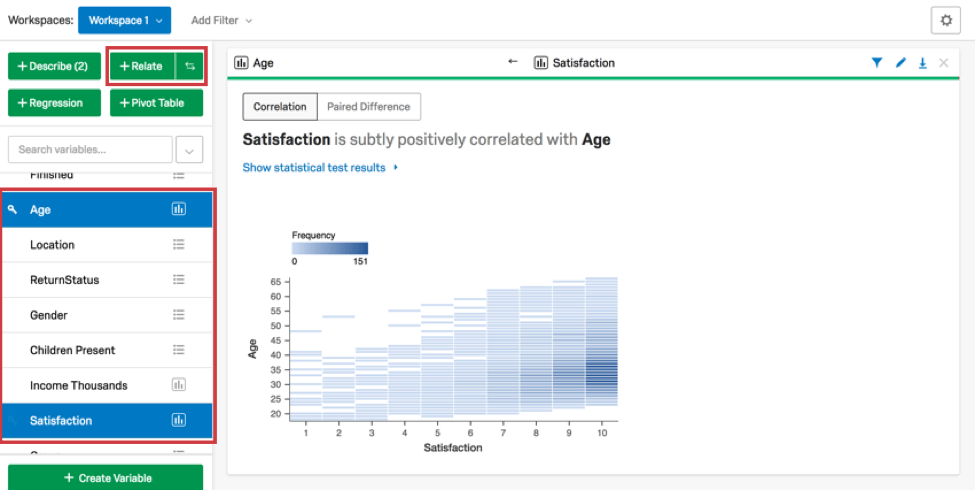Expand the Add Filter dropdown
Screen dimensions: 975x490
221,20
